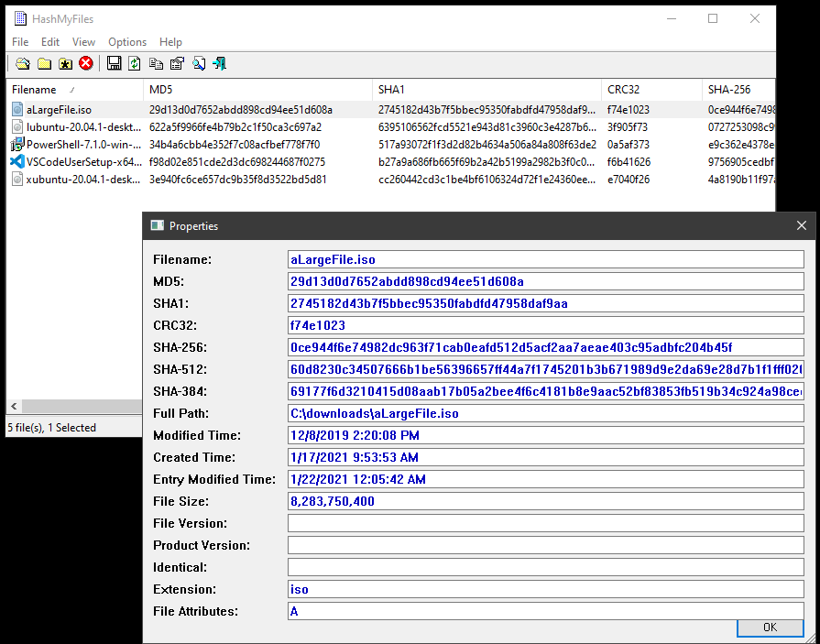
Task: Select the PowerShell-7.1.0-win-... filename
Action: point(83,144)
